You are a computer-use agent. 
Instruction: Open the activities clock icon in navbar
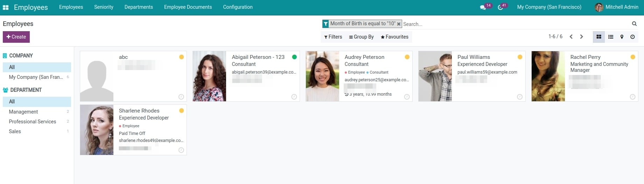(x=500, y=7)
